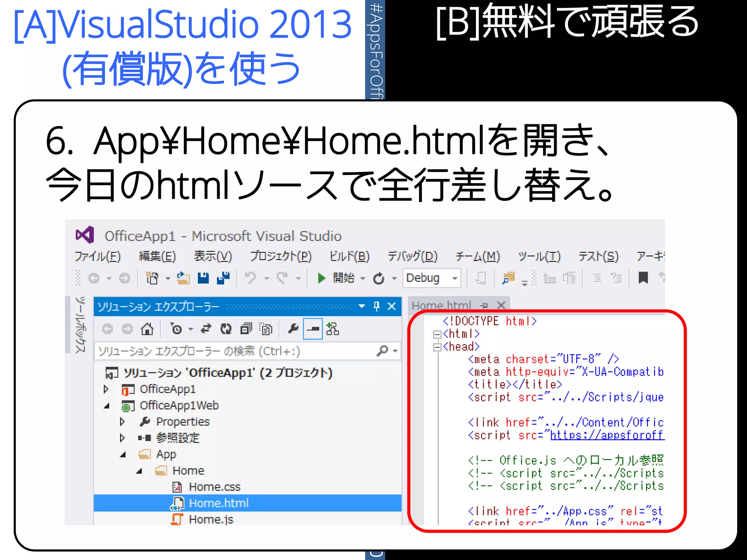Click the navigate forward toolbar icon

pos(124,278)
